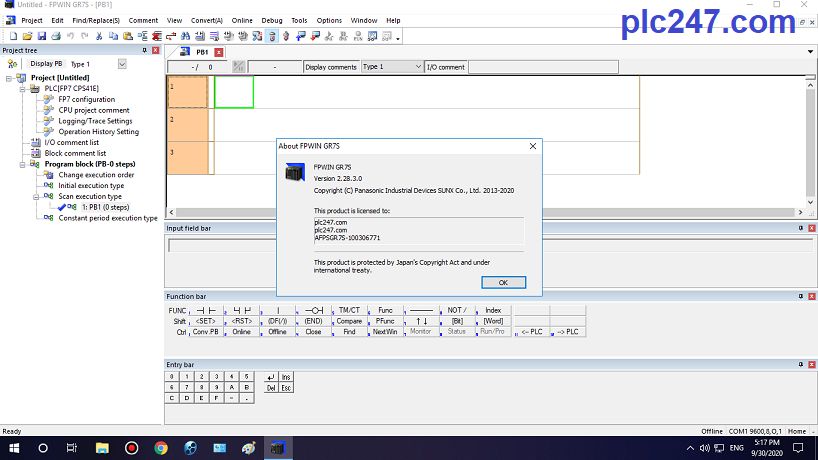Open the toolbar overflow arrow
The image size is (818, 460).
pyautogui.click(x=398, y=38)
